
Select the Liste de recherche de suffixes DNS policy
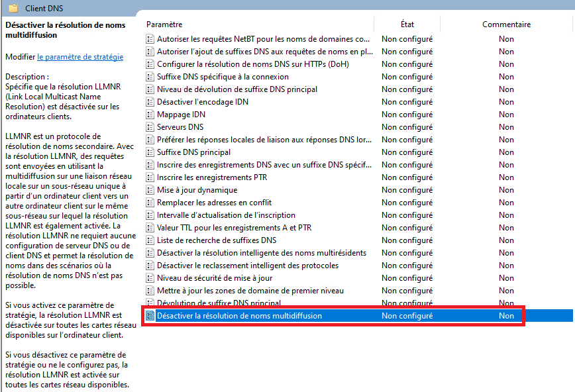pos(217,240)
